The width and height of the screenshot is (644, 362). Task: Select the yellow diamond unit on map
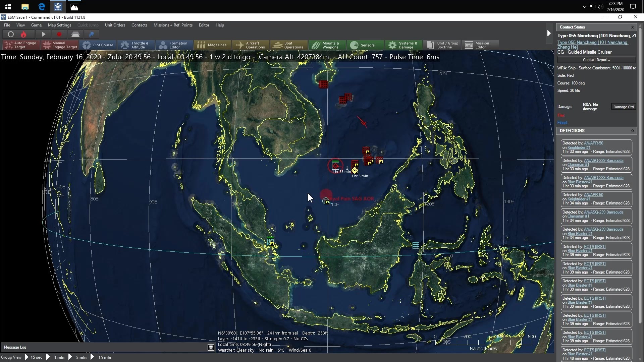355,171
